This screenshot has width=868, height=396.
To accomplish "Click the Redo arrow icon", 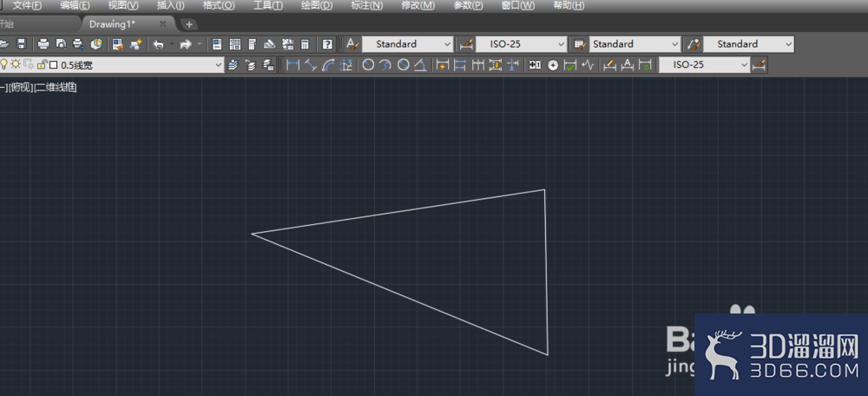I will 186,43.
